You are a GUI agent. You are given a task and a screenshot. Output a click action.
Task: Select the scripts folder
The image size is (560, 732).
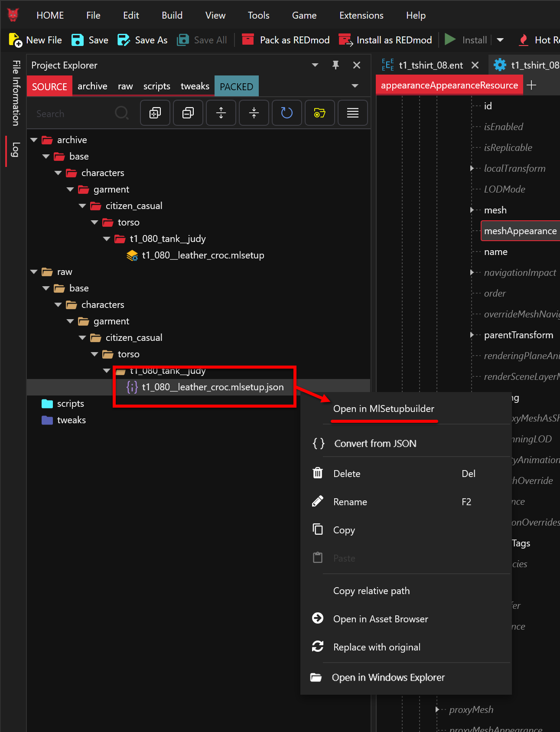click(70, 404)
